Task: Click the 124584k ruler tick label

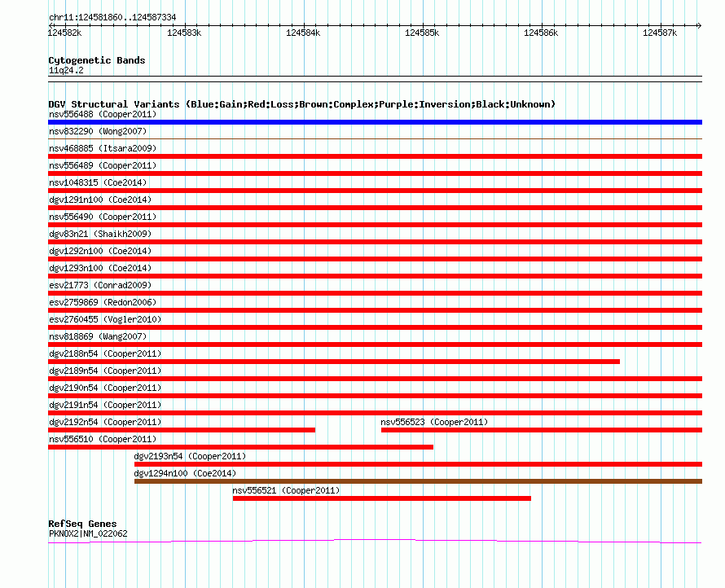Action: (x=303, y=33)
